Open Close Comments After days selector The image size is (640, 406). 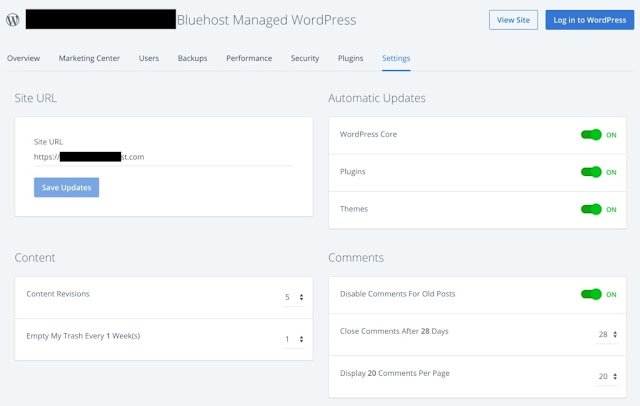pyautogui.click(x=607, y=334)
